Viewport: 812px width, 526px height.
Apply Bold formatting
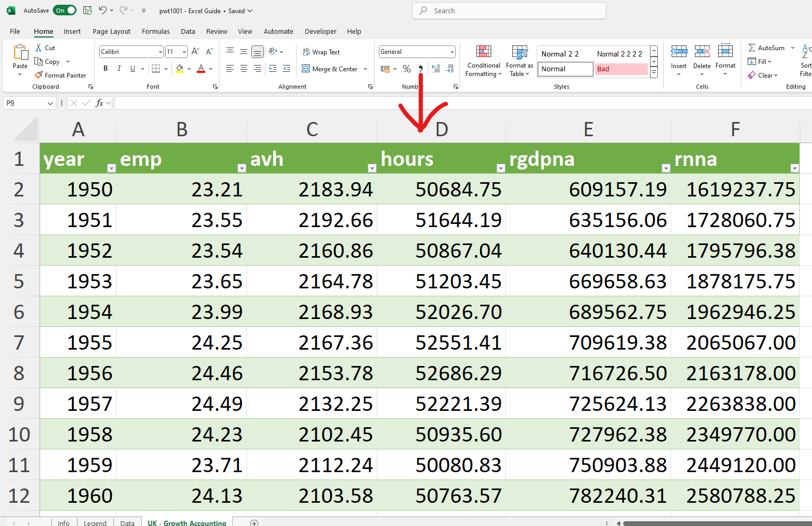106,69
